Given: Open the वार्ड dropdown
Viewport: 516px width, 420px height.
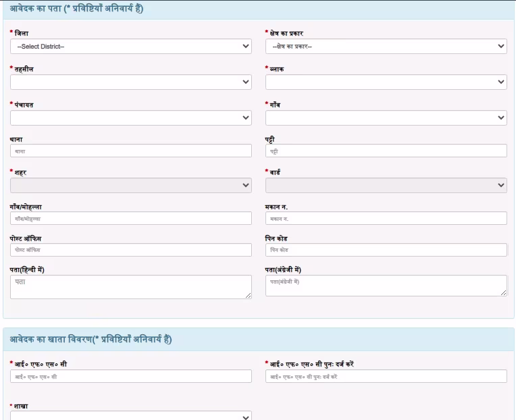Looking at the screenshot, I should coord(386,186).
